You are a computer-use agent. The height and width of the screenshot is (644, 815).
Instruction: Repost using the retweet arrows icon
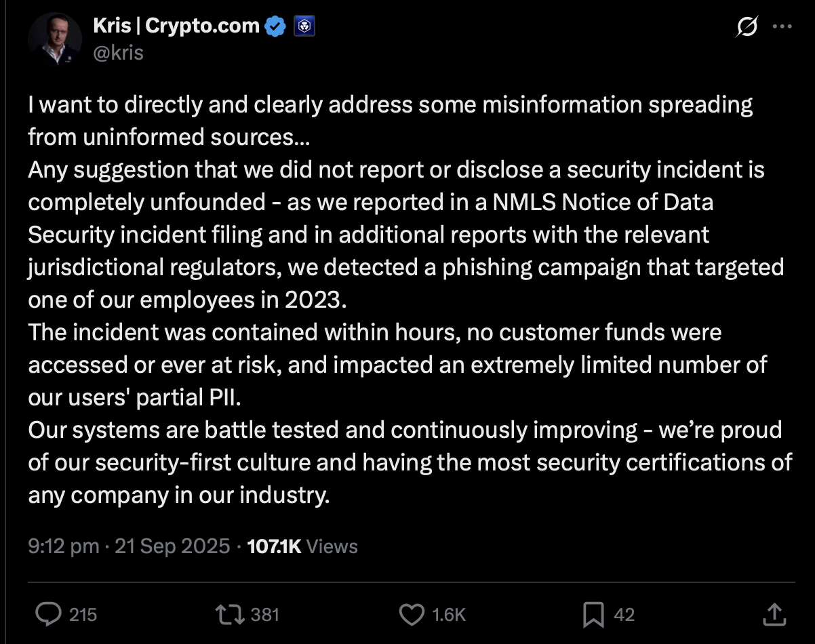tap(230, 614)
